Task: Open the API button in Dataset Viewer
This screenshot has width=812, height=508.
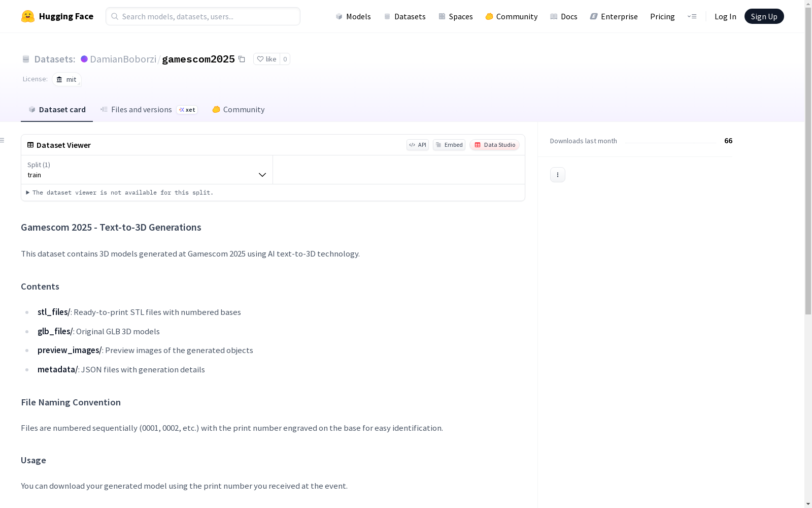Action: point(418,145)
